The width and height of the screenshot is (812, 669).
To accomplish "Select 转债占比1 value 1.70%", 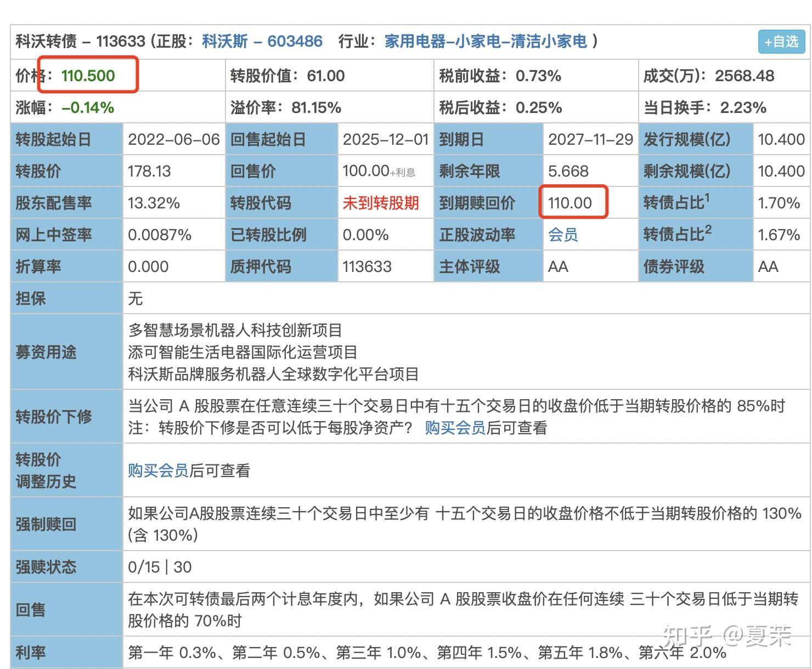I will 779,203.
